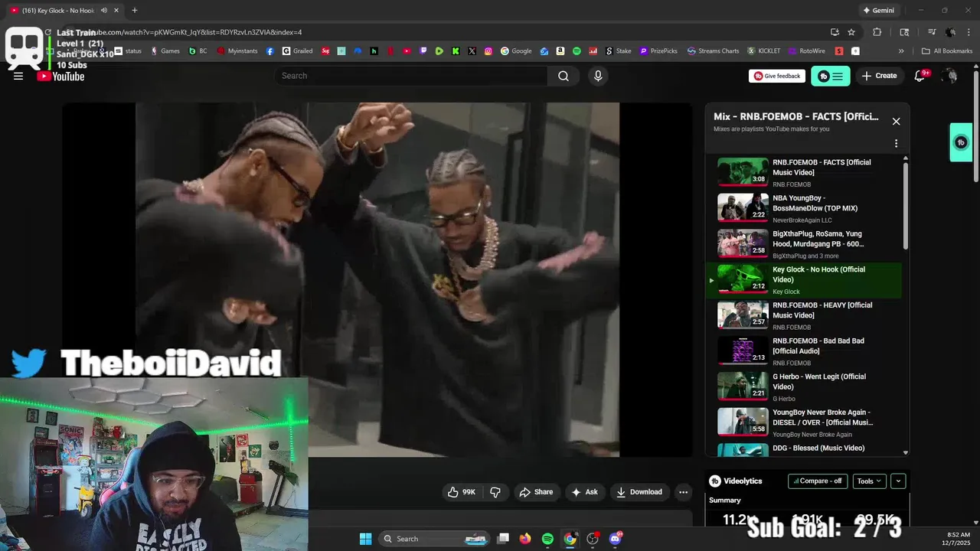This screenshot has height=551, width=980.
Task: Click the playlist scrollbar down arrow
Action: (x=906, y=453)
